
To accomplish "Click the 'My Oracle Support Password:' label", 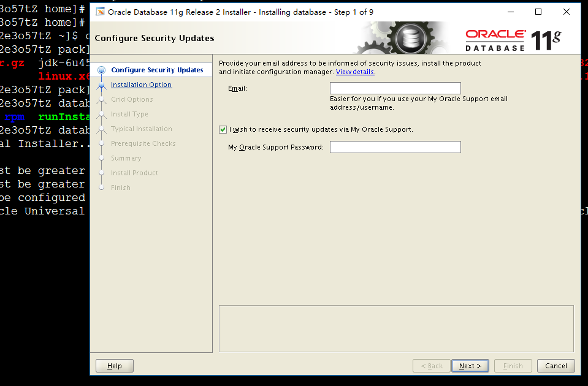I will tap(276, 147).
